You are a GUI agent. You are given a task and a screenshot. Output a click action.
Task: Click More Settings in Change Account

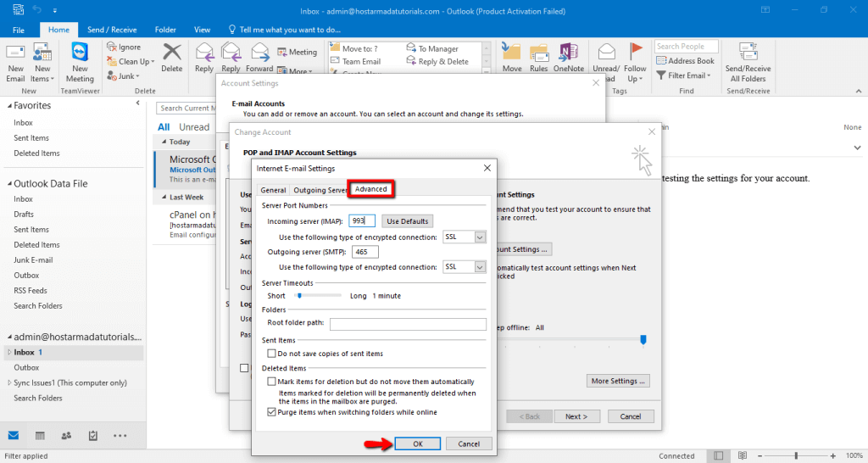[x=618, y=381]
